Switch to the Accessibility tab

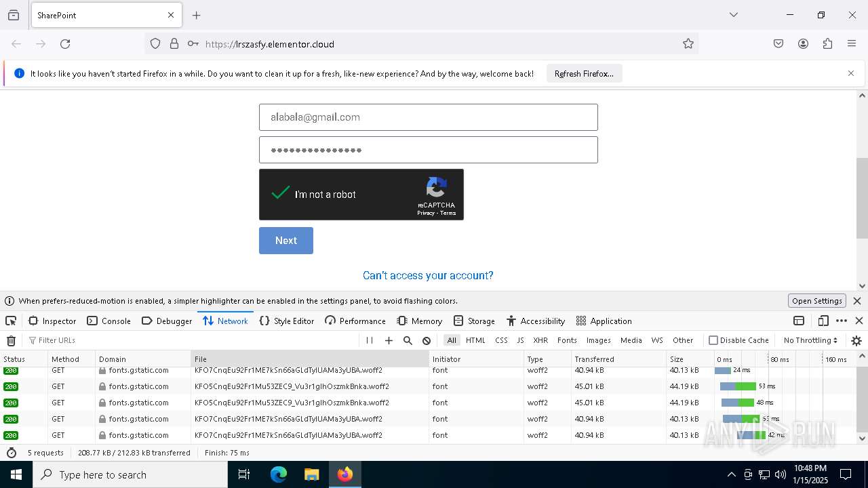click(536, 321)
